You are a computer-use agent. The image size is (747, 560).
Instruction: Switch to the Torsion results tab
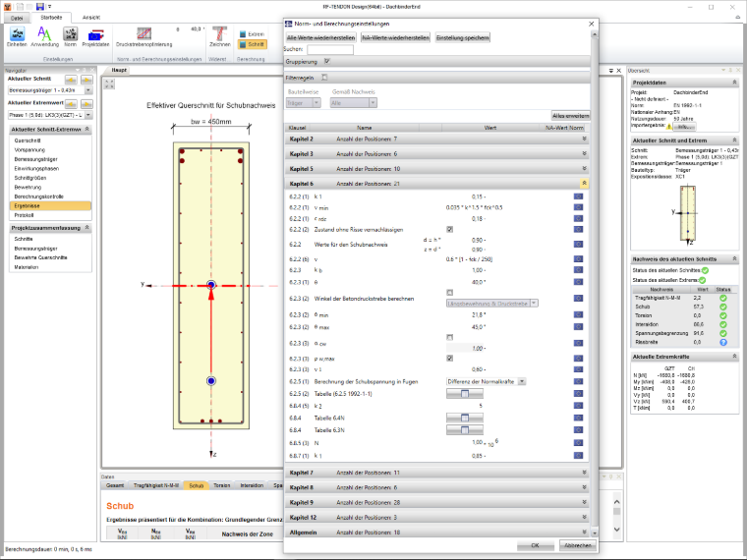pyautogui.click(x=221, y=485)
